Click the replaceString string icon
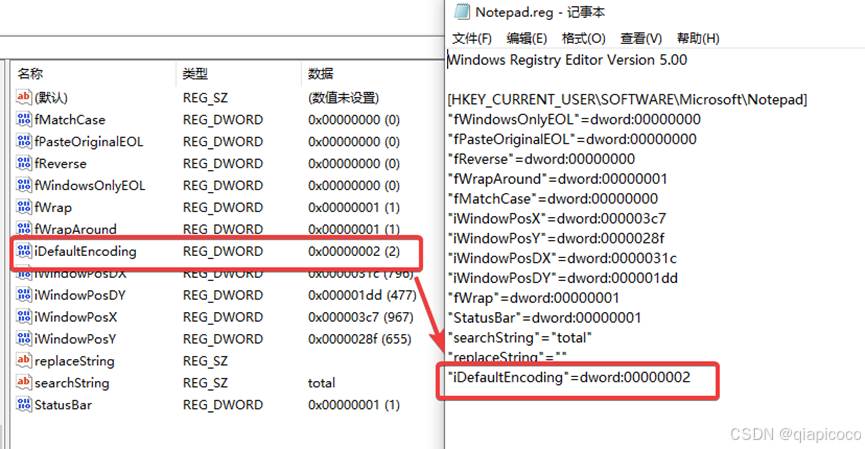 (x=24, y=361)
